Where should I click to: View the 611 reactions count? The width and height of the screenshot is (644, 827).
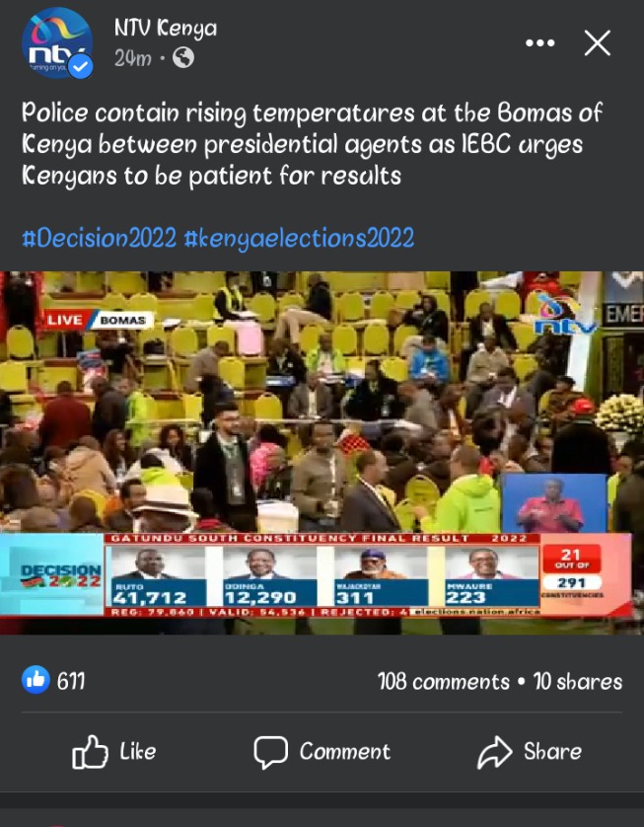click(x=71, y=681)
